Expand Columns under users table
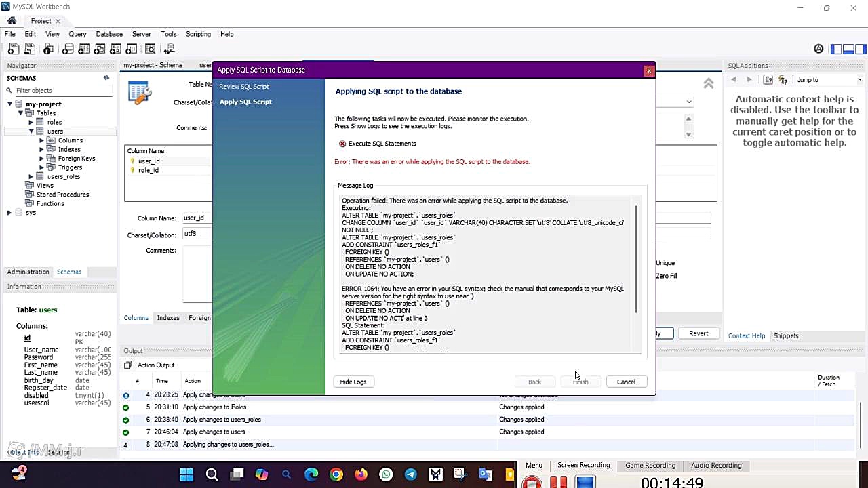The width and height of the screenshot is (868, 488). (41, 140)
